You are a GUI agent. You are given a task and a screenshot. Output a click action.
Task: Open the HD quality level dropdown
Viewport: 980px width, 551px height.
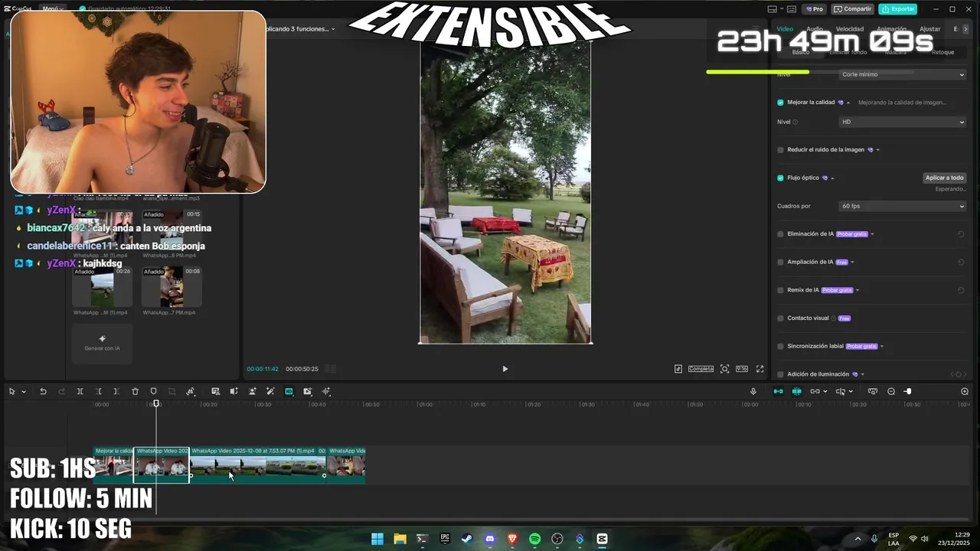903,122
